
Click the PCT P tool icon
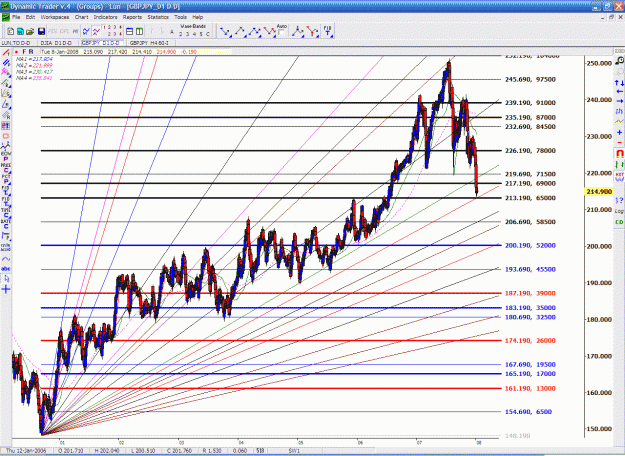[6, 179]
